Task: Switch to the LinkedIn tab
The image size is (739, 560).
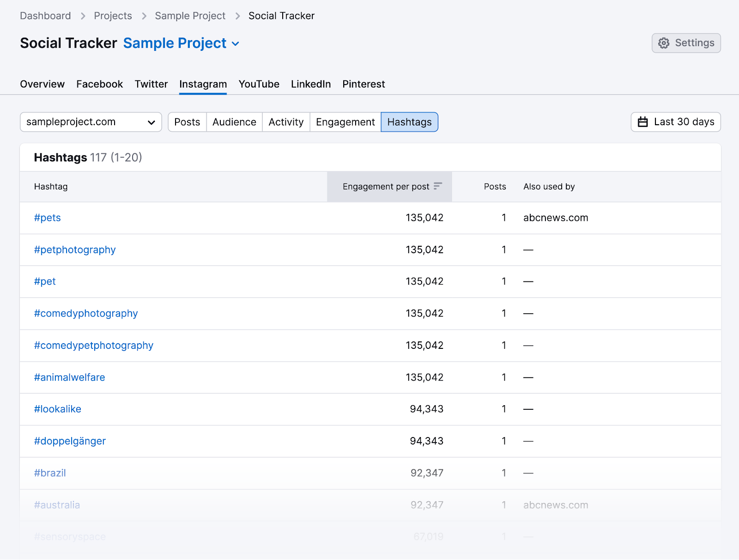Action: tap(311, 84)
